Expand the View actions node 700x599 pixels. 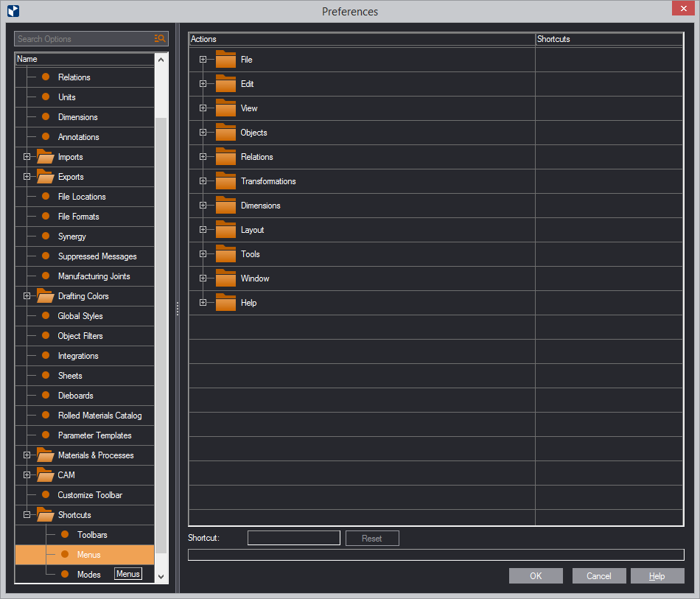pyautogui.click(x=203, y=108)
